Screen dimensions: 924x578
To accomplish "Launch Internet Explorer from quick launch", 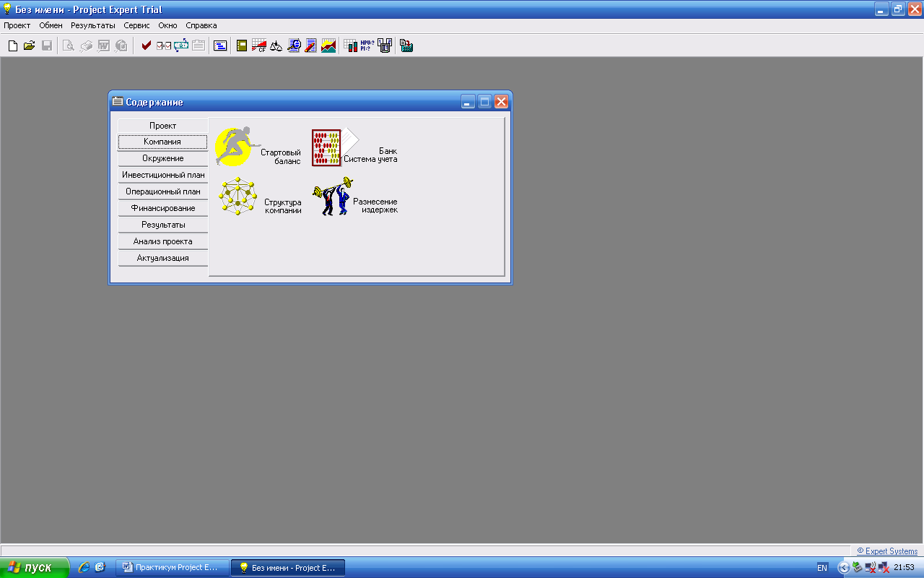I will click(x=84, y=567).
